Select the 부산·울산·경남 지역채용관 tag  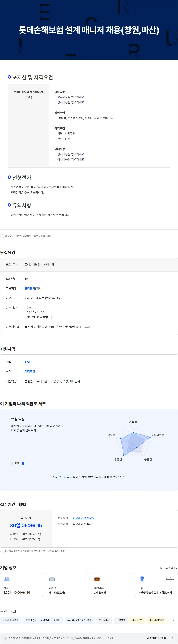point(79,620)
